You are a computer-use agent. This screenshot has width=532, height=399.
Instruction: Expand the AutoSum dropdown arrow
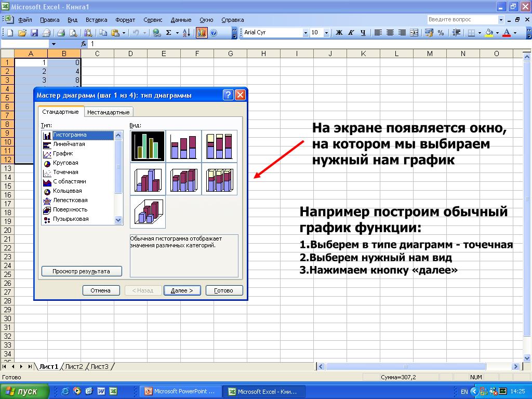pyautogui.click(x=177, y=33)
